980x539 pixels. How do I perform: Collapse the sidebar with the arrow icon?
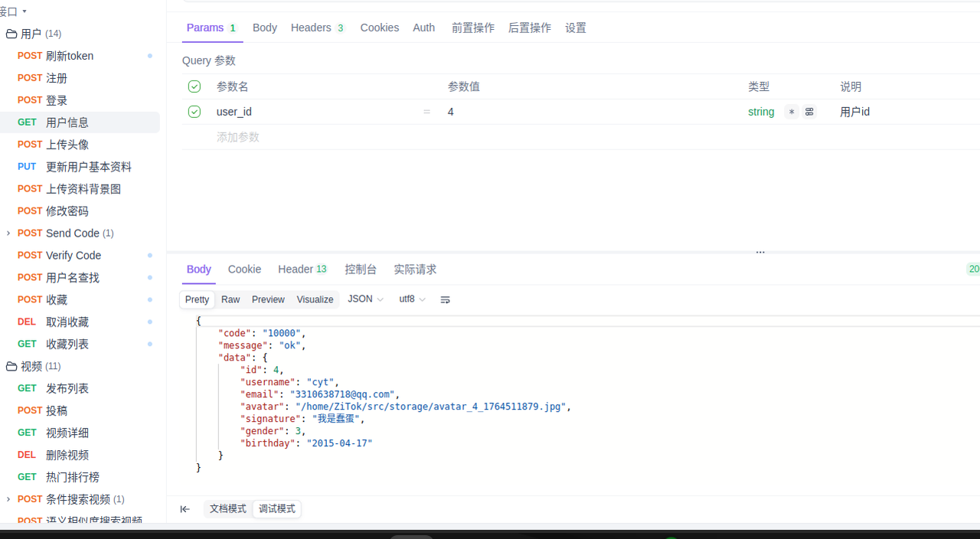click(185, 509)
